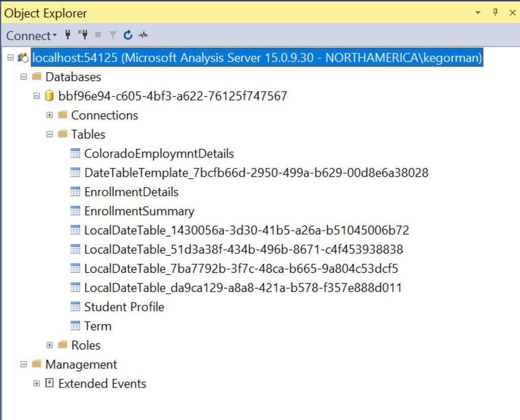Select the localhost:54125 Analysis Server node
This screenshot has width=520, height=420.
click(257, 58)
